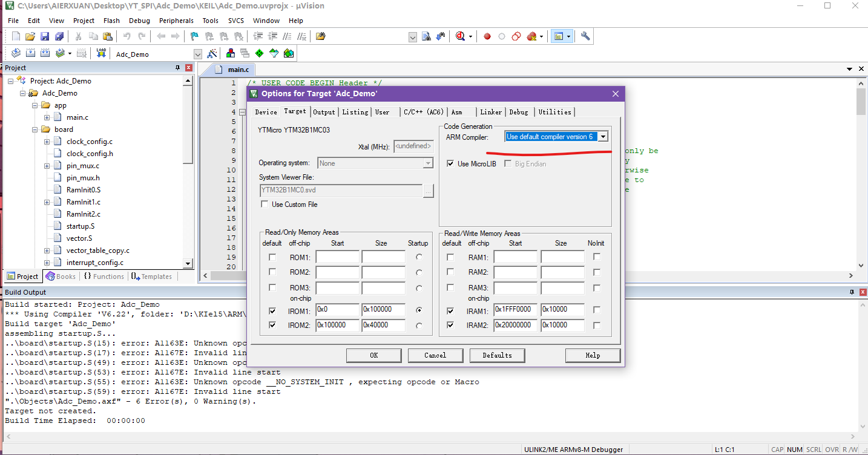Switch to the Linker tab

pyautogui.click(x=491, y=112)
